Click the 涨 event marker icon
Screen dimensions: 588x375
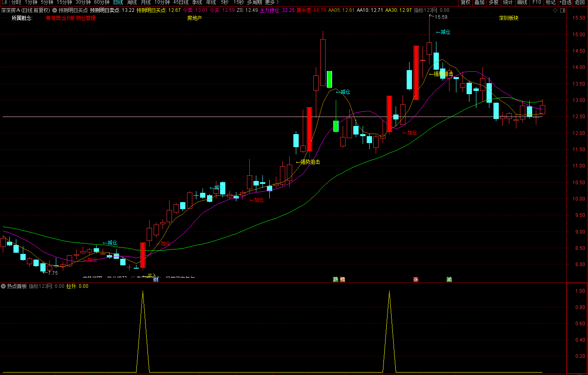416,279
